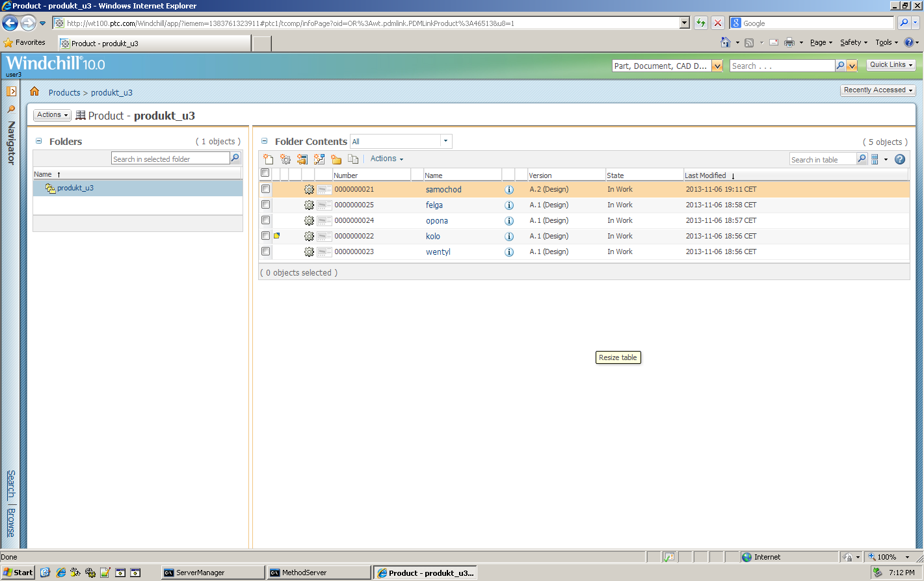Click the New Folder icon in toolbar

pyautogui.click(x=336, y=159)
